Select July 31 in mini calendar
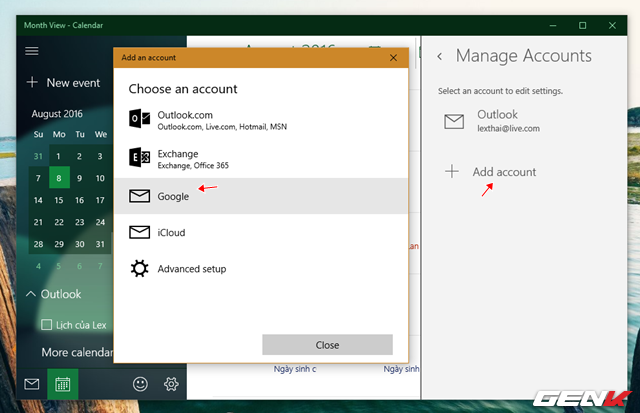Screen dimensions: 640x413 click(x=38, y=156)
